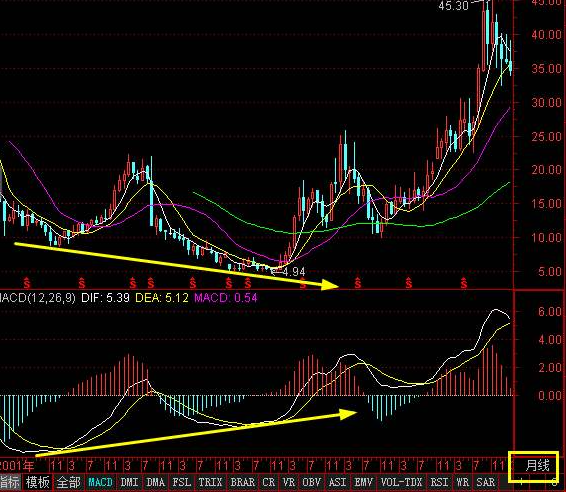Click the 指标 indicator button
566x493 pixels.
(10, 482)
